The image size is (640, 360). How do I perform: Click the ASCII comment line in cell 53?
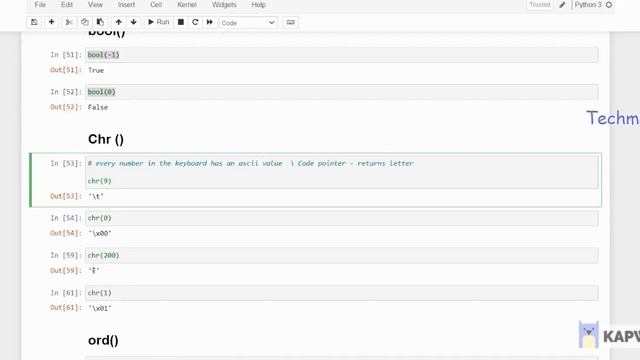pos(251,163)
